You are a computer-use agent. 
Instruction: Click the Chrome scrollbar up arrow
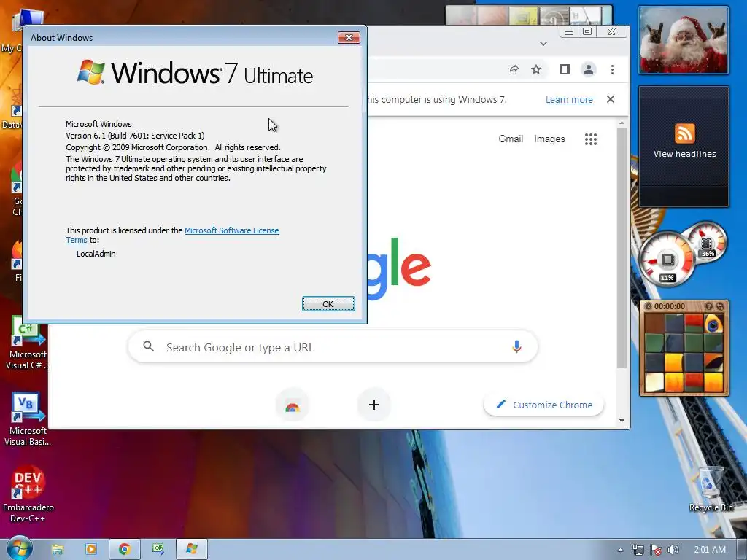[x=622, y=122]
